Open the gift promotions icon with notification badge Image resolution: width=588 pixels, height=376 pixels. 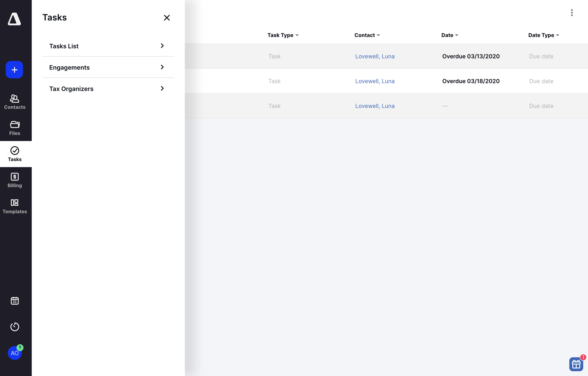(576, 364)
